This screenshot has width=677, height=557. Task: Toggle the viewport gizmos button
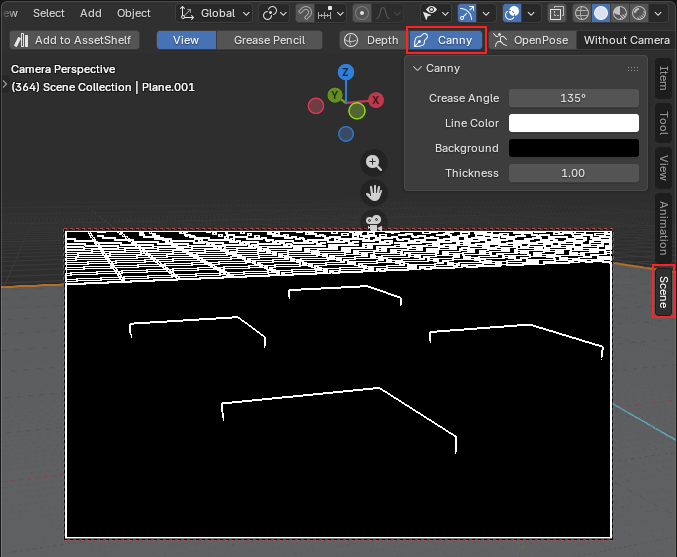tap(467, 13)
